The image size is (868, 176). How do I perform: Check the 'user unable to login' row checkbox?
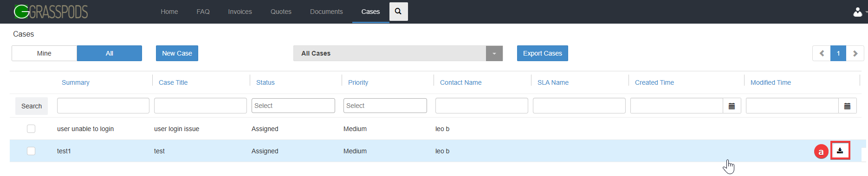31,129
